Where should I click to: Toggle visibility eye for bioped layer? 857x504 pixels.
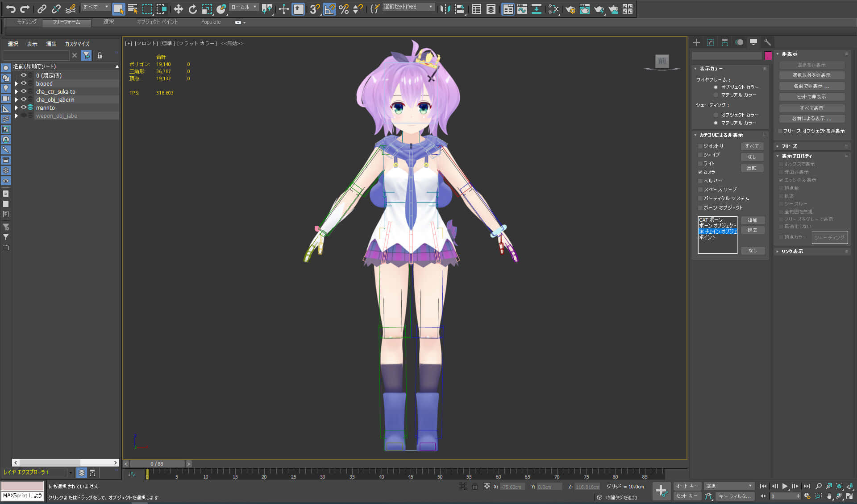[24, 83]
